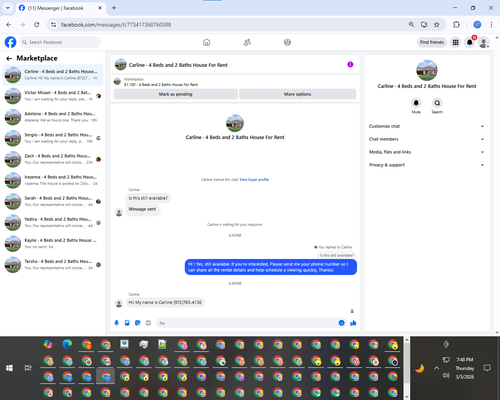The width and height of the screenshot is (500, 400).
Task: Open Task View on the taskbar
Action: click(x=28, y=368)
